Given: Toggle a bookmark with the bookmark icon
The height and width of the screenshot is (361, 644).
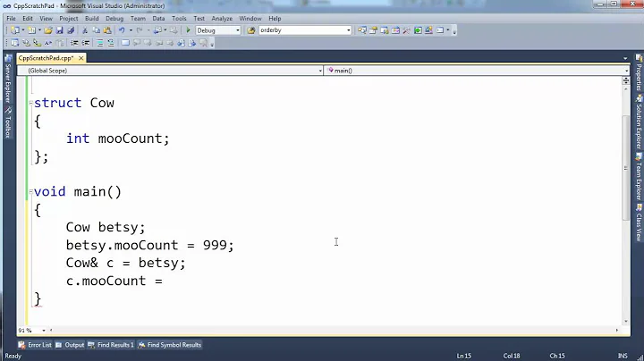Looking at the screenshot, I should tap(125, 43).
